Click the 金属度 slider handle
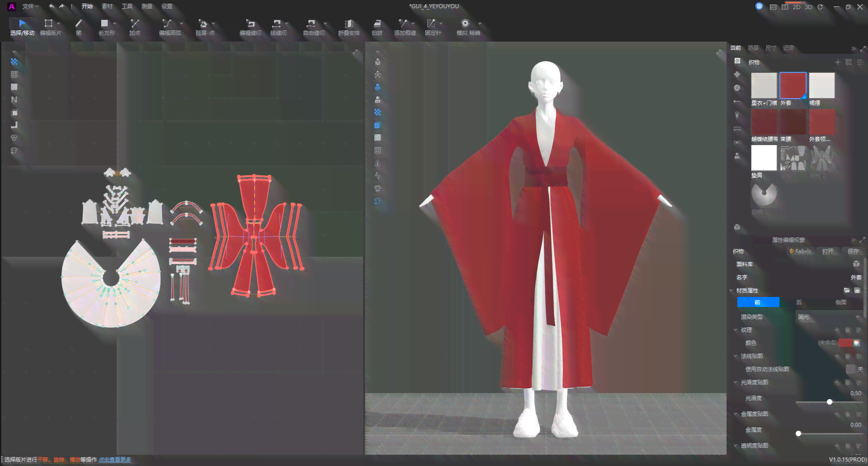 coord(798,433)
